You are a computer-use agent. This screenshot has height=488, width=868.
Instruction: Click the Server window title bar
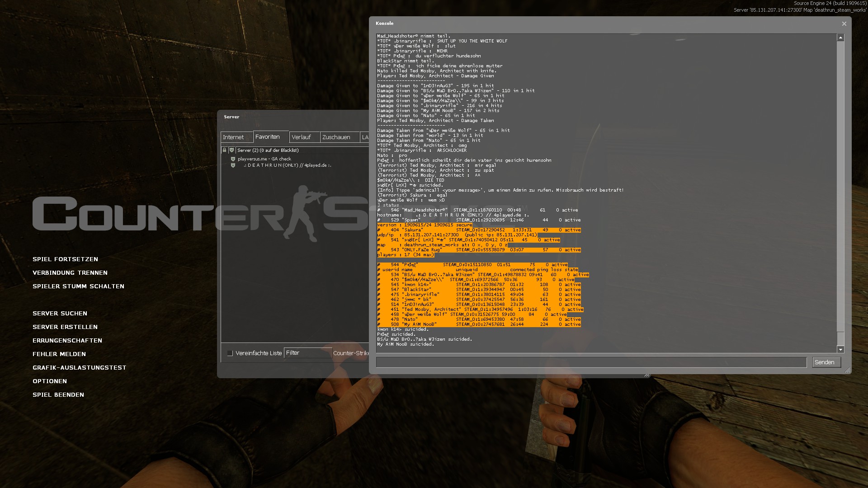[294, 117]
